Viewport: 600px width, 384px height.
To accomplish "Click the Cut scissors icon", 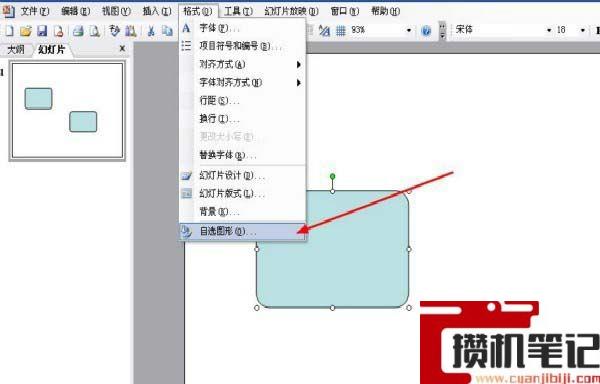I will [151, 31].
